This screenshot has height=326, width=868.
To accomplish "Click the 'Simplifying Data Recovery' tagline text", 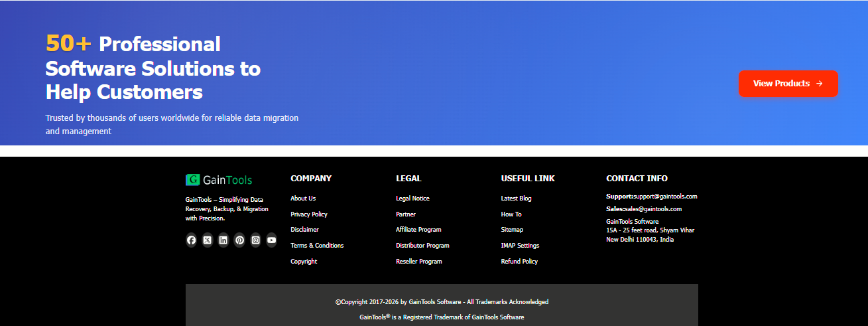I will tap(227, 208).
